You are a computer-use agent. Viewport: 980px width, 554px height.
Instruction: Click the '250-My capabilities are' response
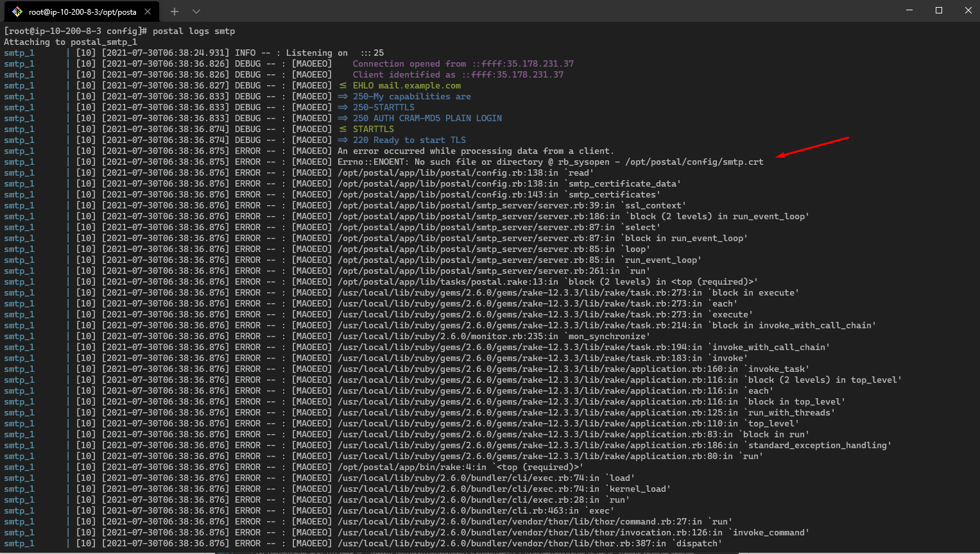point(411,96)
